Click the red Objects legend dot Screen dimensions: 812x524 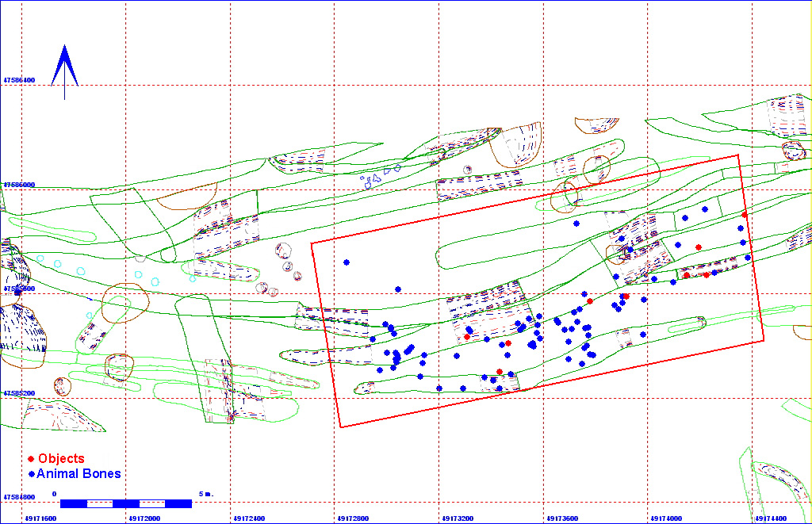coord(31,459)
